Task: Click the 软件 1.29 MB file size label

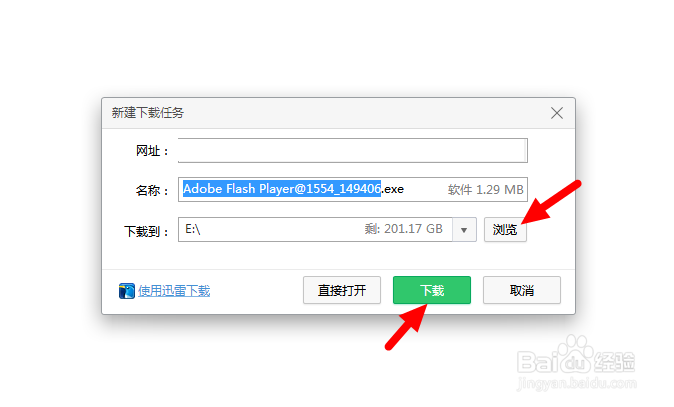Action: point(485,190)
